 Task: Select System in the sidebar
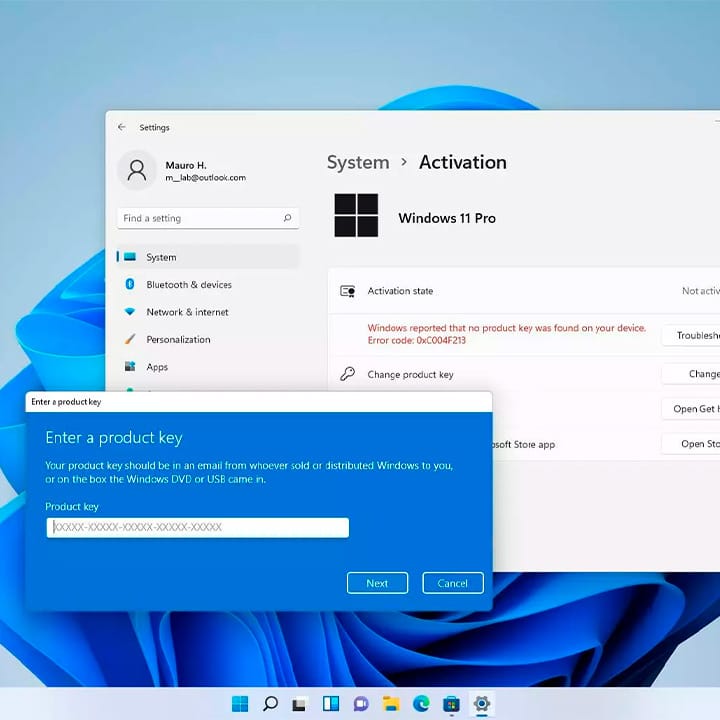click(x=161, y=257)
